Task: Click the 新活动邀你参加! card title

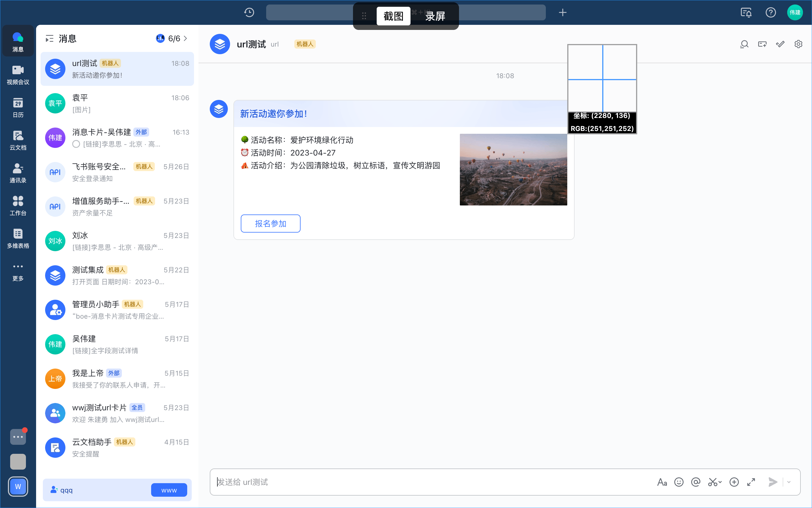Action: tap(273, 114)
